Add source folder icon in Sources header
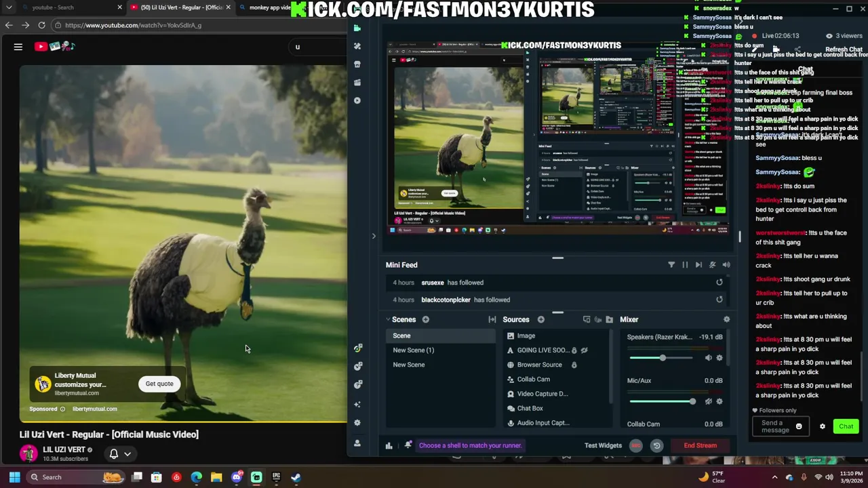868x488 pixels. (x=610, y=319)
